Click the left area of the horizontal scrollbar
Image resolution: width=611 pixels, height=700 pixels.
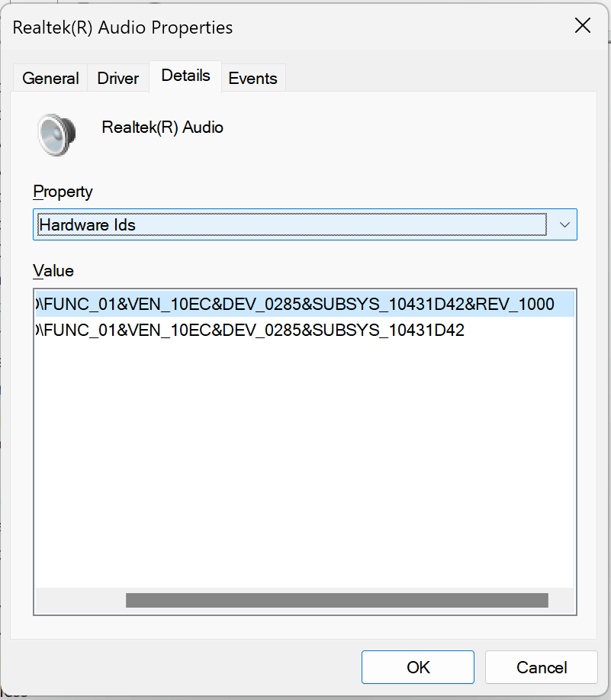pyautogui.click(x=76, y=600)
